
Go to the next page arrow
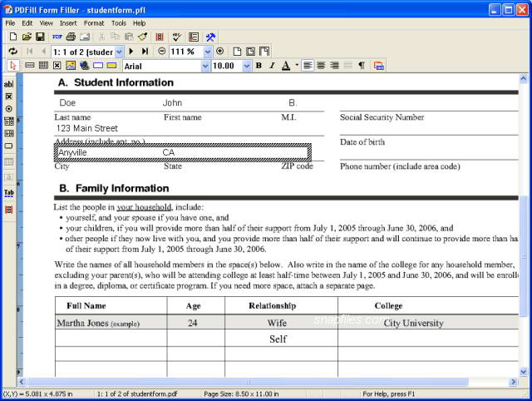131,52
